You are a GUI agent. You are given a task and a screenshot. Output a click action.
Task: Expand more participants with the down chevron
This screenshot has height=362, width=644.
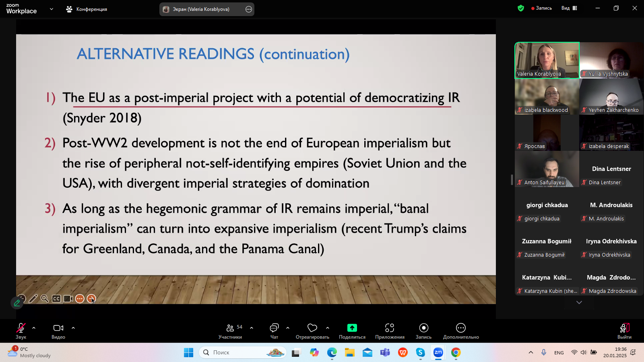[579, 302]
